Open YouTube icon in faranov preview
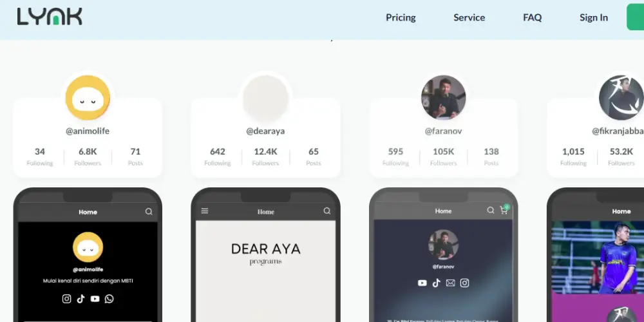Image resolution: width=644 pixels, height=322 pixels. click(422, 283)
